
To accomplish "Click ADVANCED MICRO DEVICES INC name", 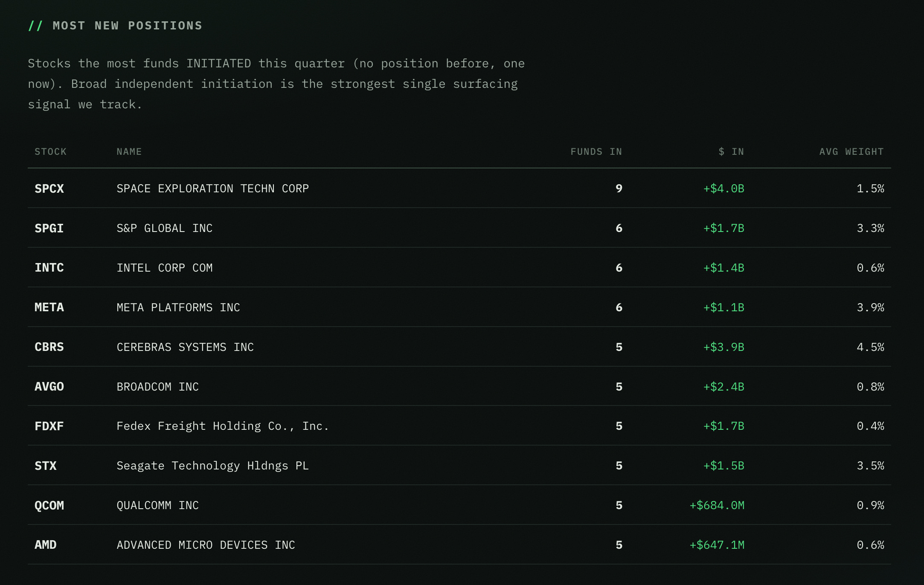I will 206,545.
